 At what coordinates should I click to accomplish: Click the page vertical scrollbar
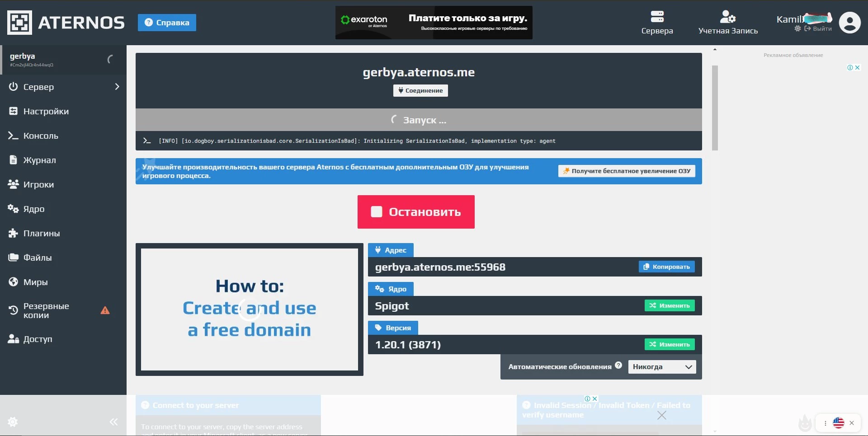coord(715,108)
